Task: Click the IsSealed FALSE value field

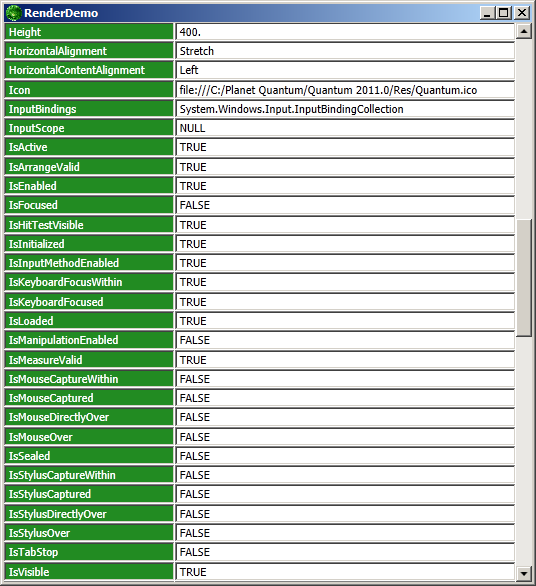Action: point(345,456)
